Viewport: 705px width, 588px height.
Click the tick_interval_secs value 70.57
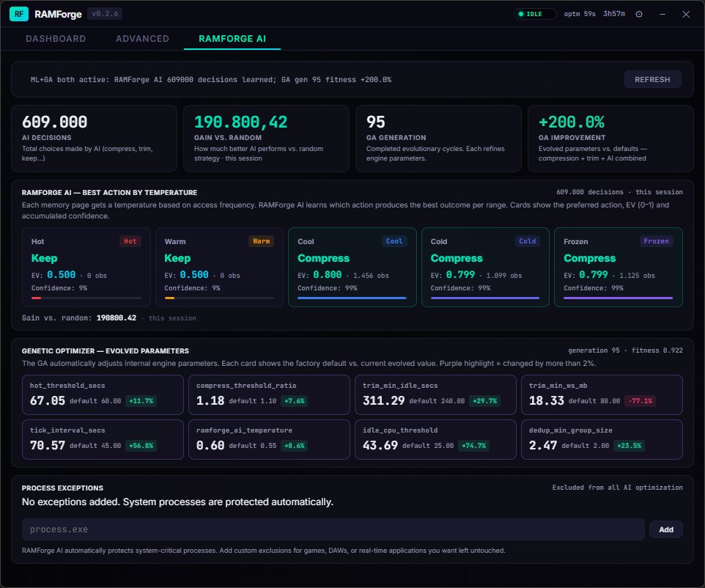click(x=47, y=445)
